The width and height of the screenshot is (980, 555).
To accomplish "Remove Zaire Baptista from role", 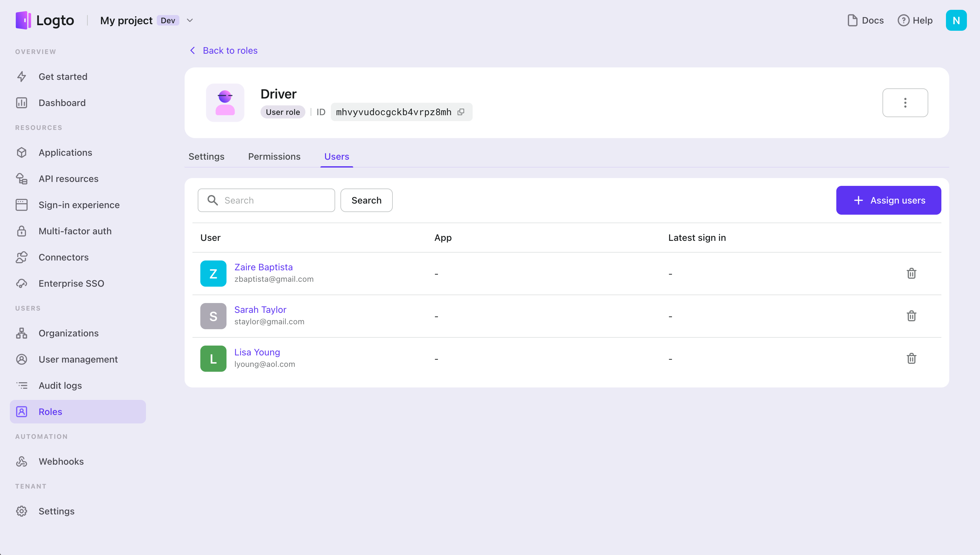I will [x=911, y=273].
